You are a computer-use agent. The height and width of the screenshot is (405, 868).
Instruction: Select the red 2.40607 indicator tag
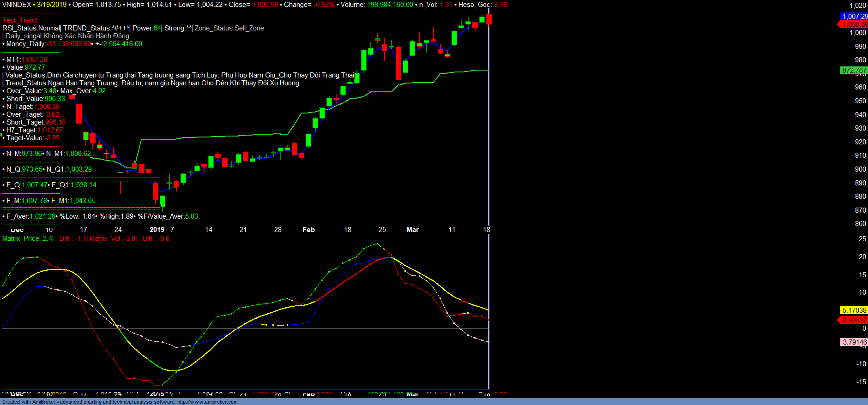(854, 320)
